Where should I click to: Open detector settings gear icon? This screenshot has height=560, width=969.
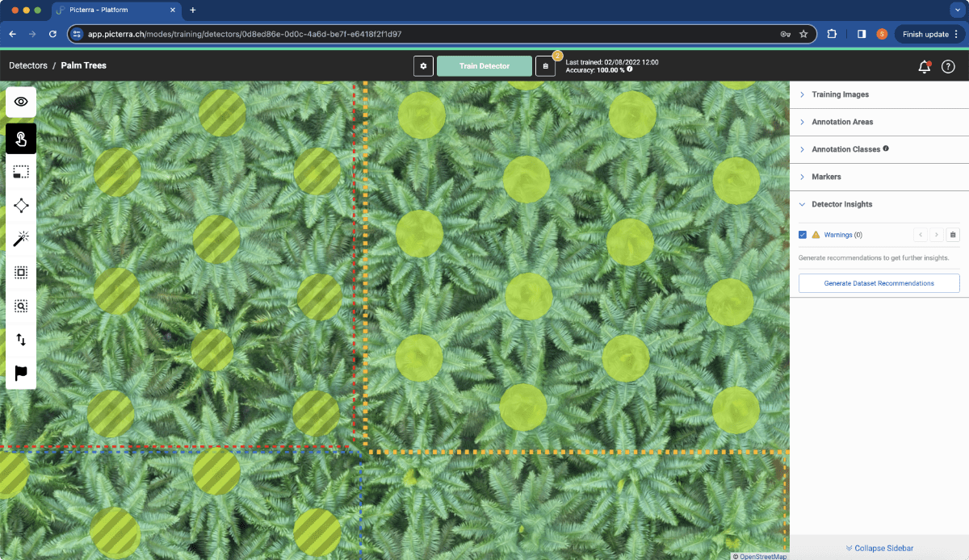tap(423, 66)
